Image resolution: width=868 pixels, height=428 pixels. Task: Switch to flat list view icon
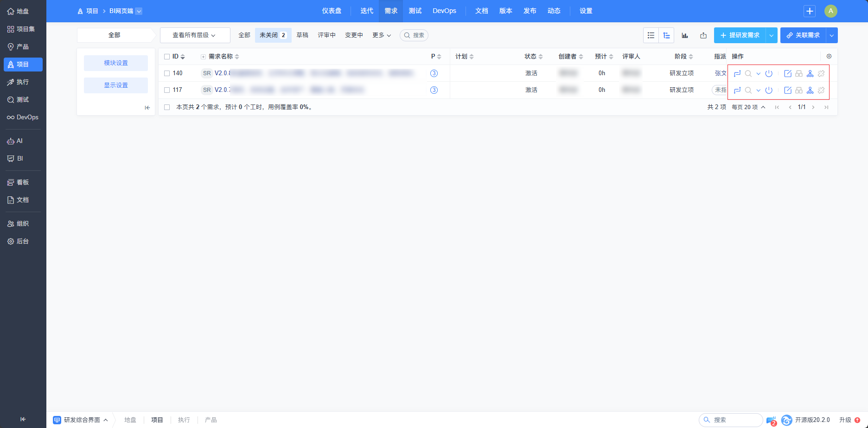coord(651,35)
